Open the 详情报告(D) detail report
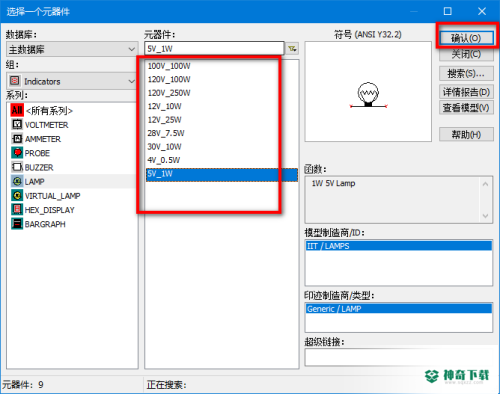 (466, 92)
